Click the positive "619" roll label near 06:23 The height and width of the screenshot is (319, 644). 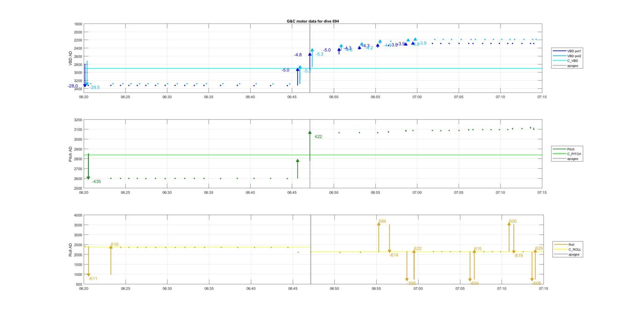tap(115, 245)
